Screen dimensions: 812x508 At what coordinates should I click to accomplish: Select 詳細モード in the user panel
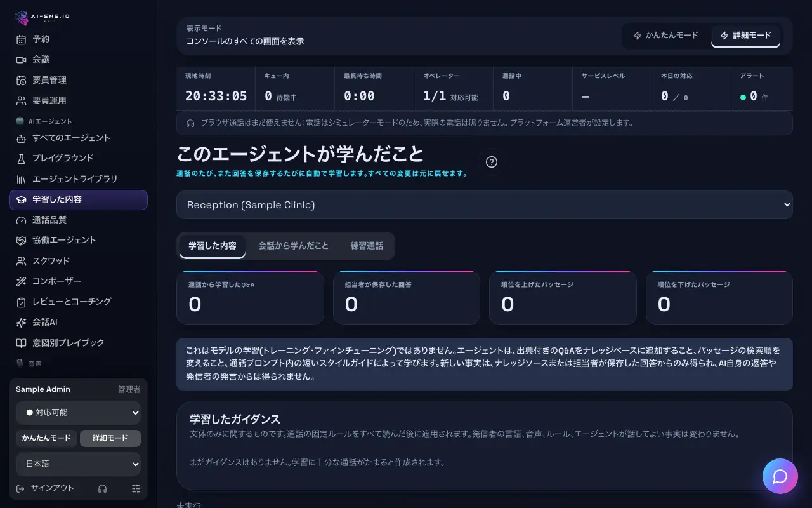(x=110, y=438)
